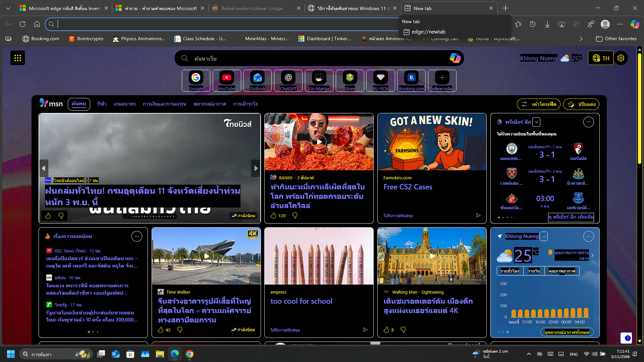Dislike the Korean spicy noodle video
The width and height of the screenshot is (644, 362).
295,216
